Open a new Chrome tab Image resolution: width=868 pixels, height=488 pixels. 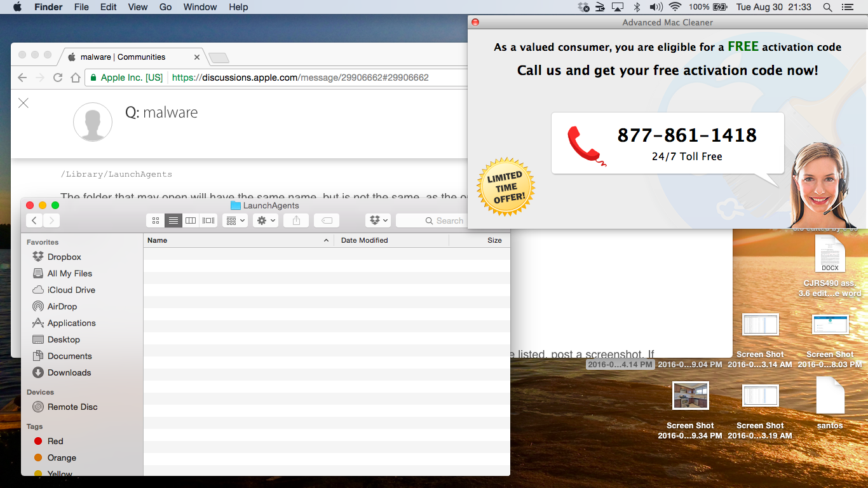tap(219, 58)
